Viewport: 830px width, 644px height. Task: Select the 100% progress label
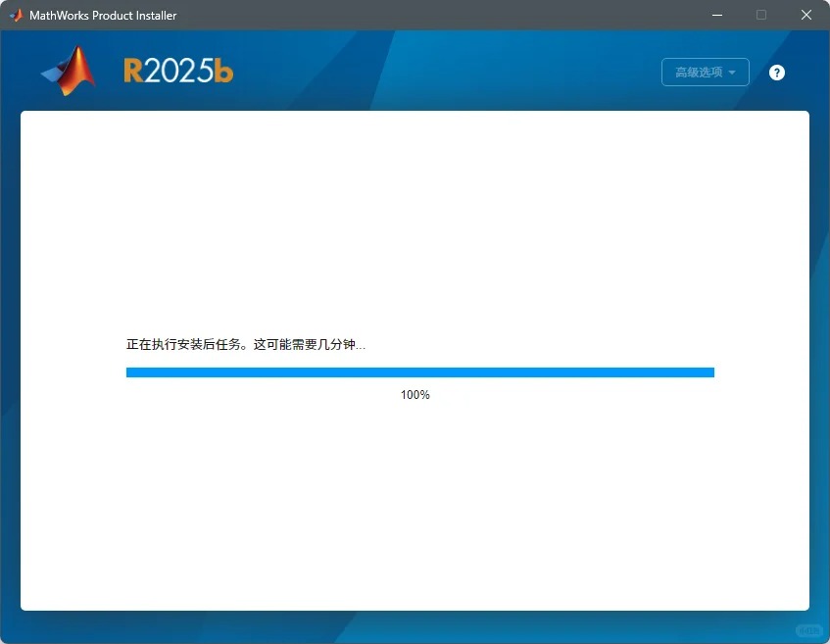(415, 394)
